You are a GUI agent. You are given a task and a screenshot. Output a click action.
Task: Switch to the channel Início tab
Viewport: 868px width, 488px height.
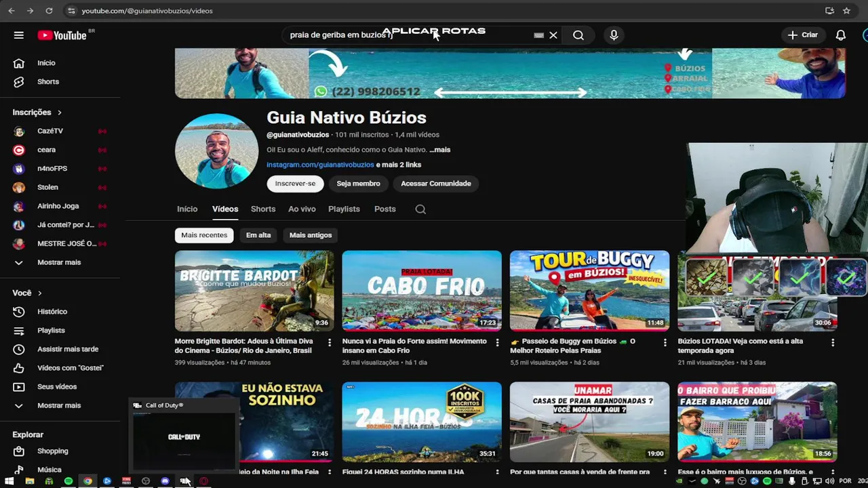(x=187, y=209)
